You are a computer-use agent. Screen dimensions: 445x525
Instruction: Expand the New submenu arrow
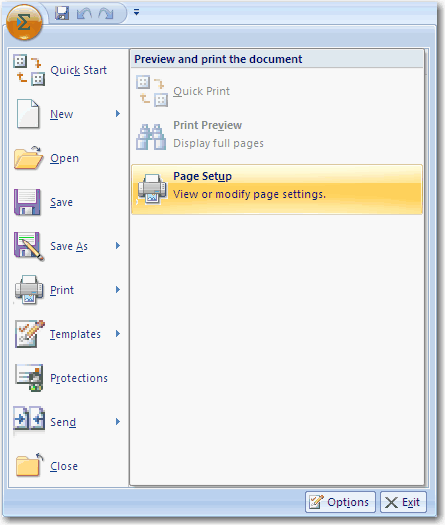118,114
